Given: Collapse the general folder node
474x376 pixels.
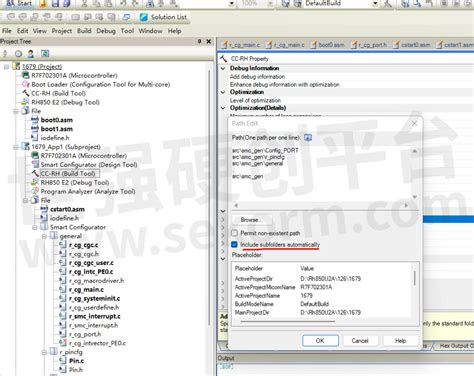Looking at the screenshot, I should click(44, 236).
